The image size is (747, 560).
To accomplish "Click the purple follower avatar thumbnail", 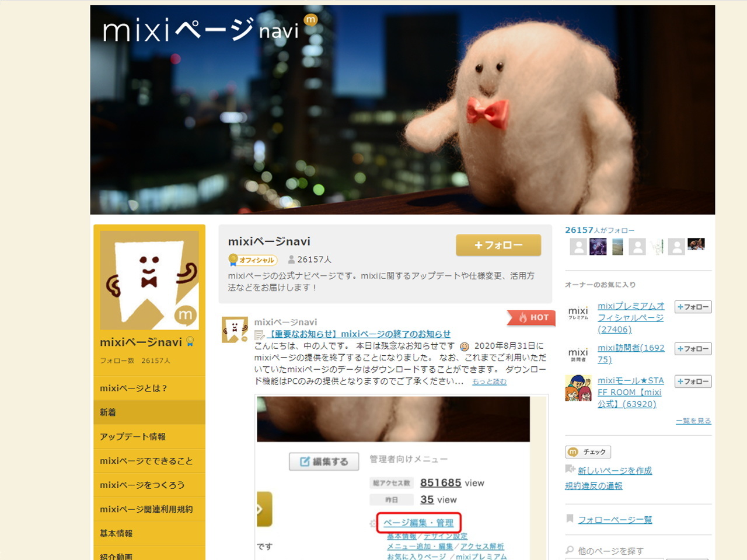I will 598,246.
